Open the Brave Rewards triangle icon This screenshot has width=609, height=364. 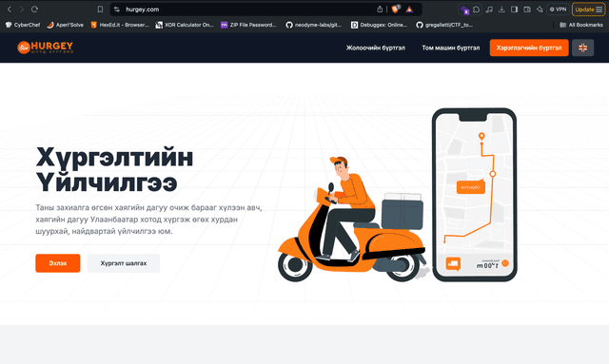pyautogui.click(x=409, y=10)
